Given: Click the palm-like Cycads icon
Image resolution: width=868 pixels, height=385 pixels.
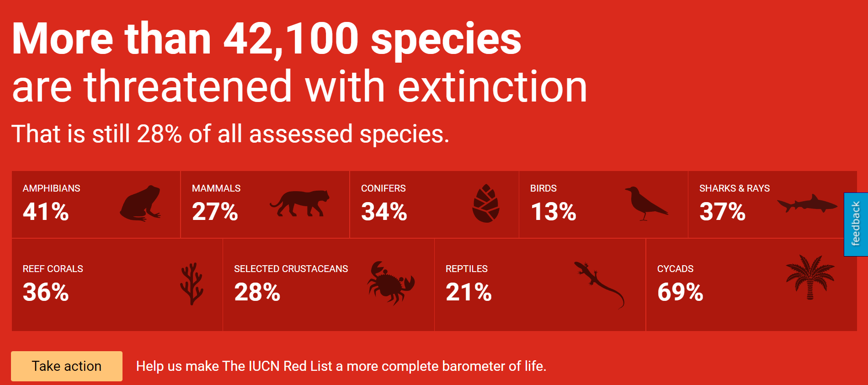Looking at the screenshot, I should [810, 277].
